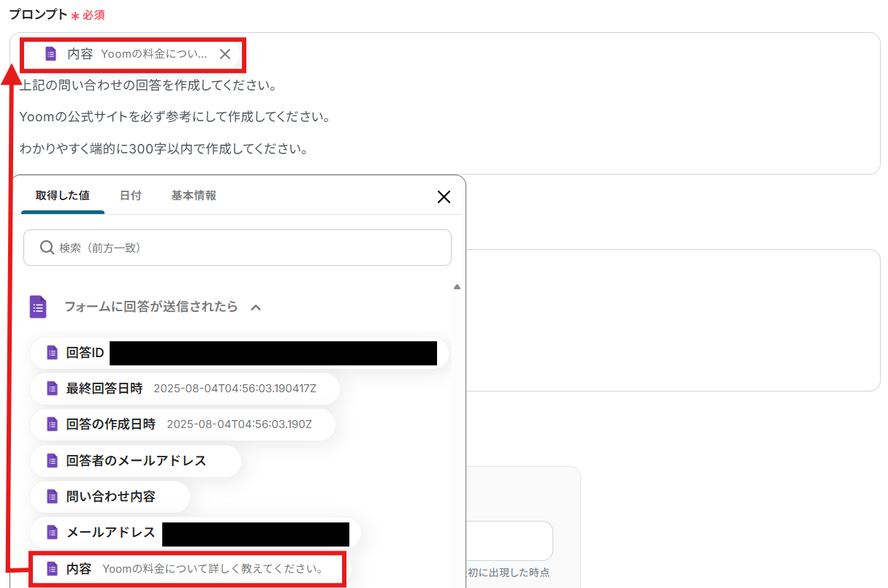Click the timestamp 2025-08-04T04:56:03.190Z

[239, 424]
